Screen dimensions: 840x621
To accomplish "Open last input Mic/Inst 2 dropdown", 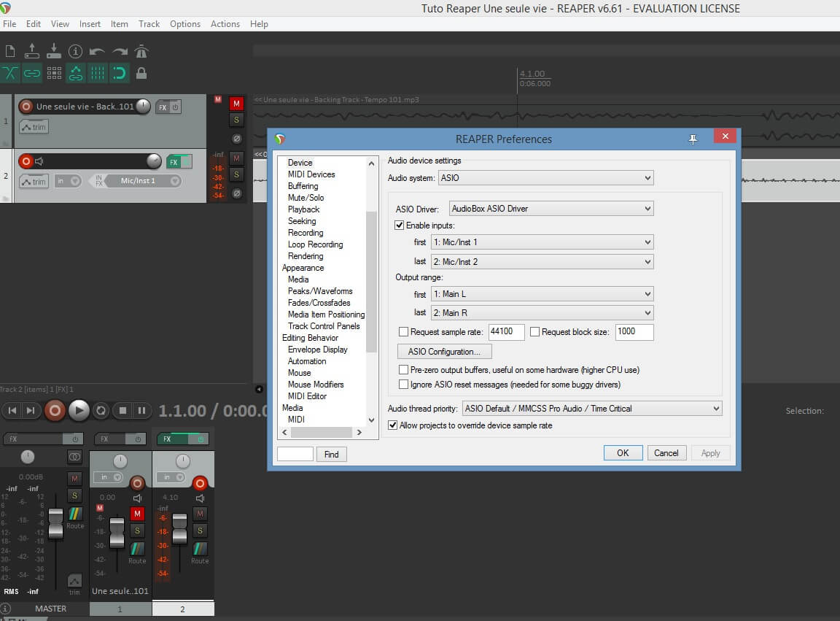I will point(542,262).
